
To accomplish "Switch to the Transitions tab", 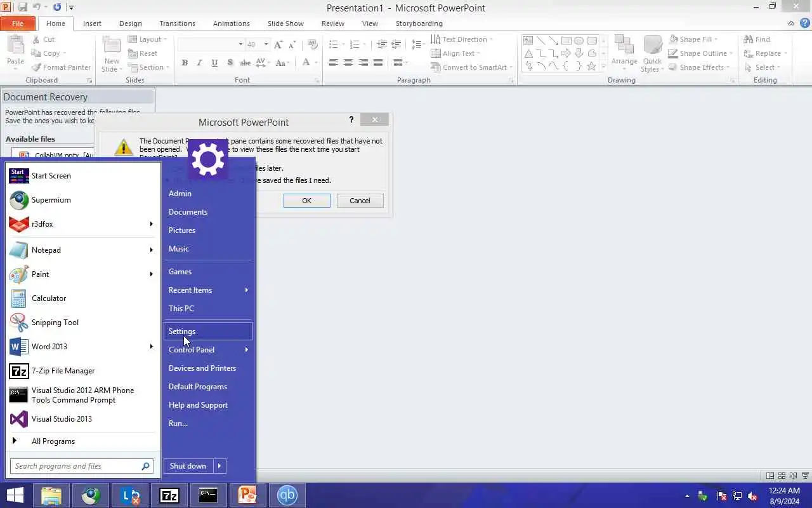I will point(177,23).
